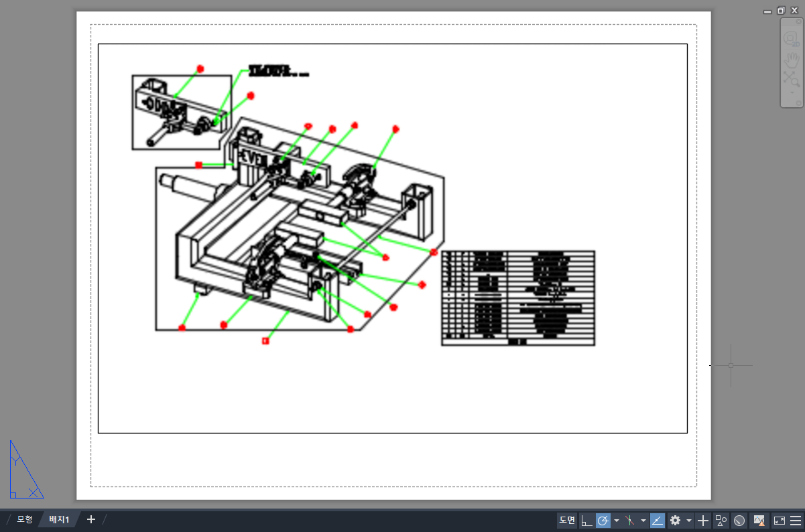Open the status bar customization menu

796,520
